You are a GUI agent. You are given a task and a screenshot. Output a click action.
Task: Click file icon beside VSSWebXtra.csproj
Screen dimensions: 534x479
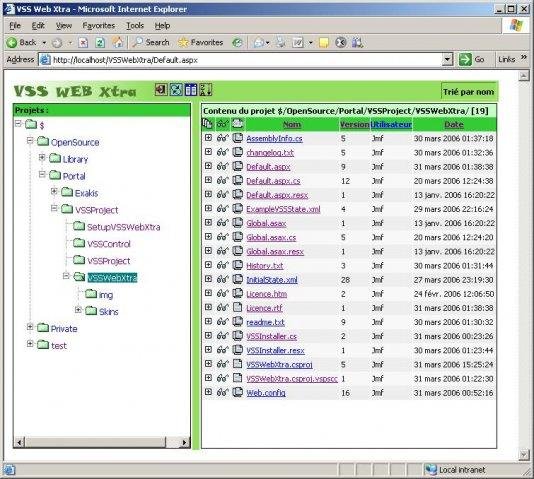tap(237, 364)
